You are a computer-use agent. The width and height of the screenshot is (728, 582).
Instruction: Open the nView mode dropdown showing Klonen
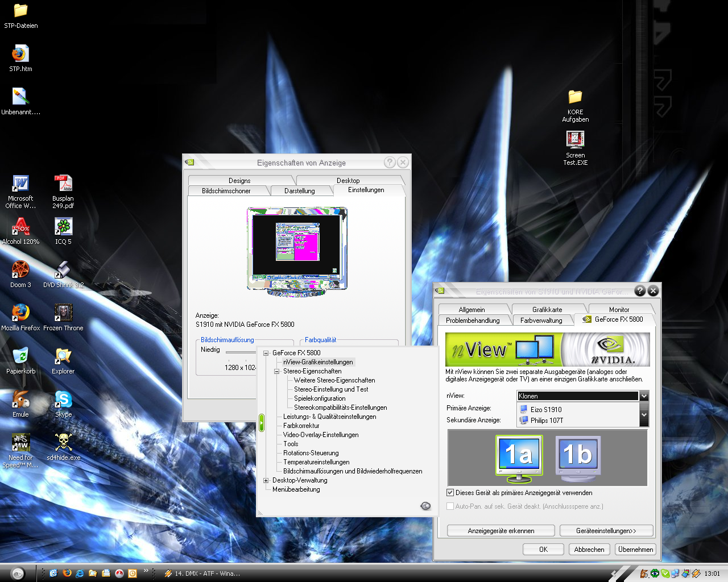point(644,396)
